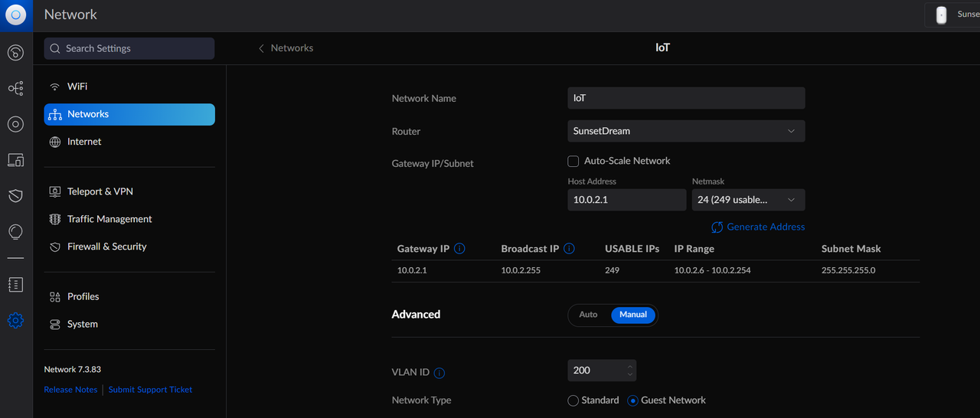The height and width of the screenshot is (418, 980).
Task: Click the USABLE IPs value 249
Action: pyautogui.click(x=612, y=270)
